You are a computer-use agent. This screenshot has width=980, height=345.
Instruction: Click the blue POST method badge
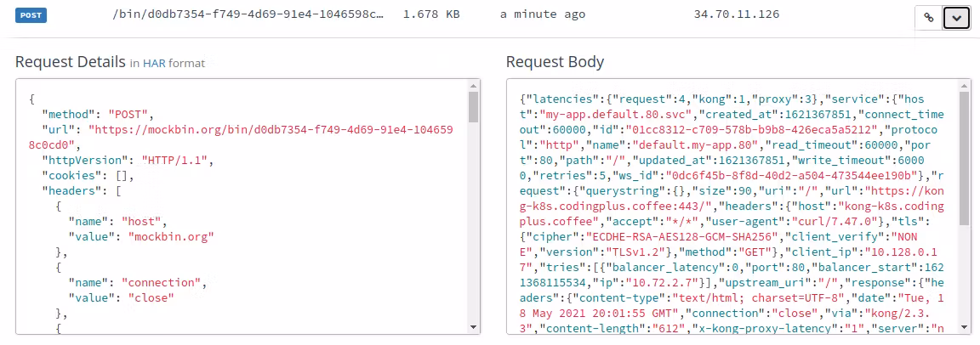(x=31, y=15)
